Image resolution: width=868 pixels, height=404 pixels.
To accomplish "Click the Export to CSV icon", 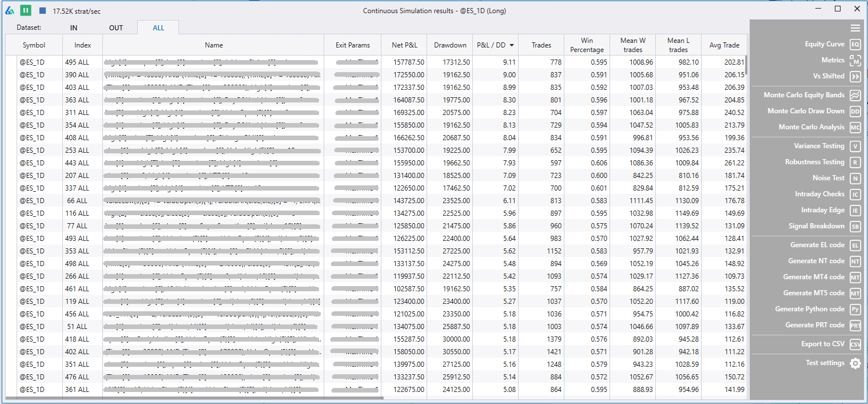I will [x=855, y=344].
